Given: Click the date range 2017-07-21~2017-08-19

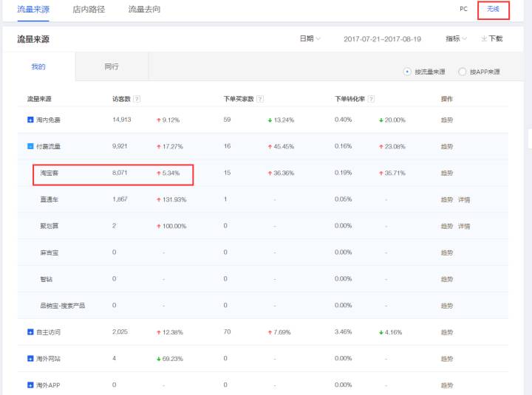Looking at the screenshot, I should click(x=383, y=39).
